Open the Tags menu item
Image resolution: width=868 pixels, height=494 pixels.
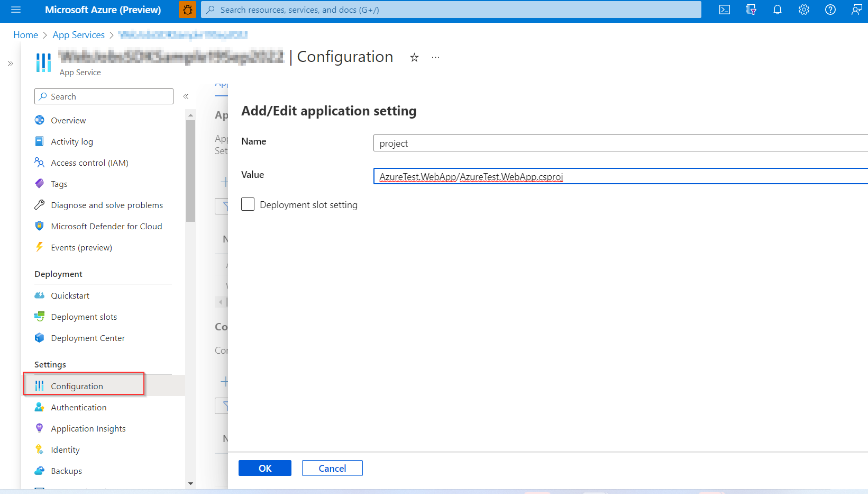59,184
